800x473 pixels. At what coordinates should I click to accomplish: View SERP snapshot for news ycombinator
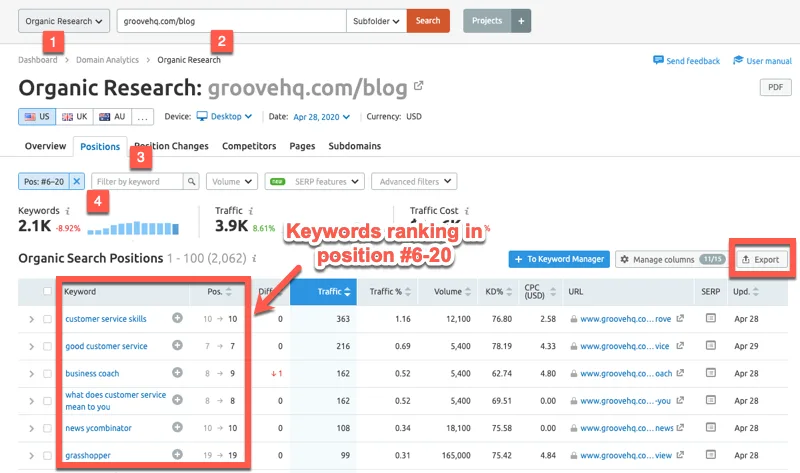(x=711, y=427)
